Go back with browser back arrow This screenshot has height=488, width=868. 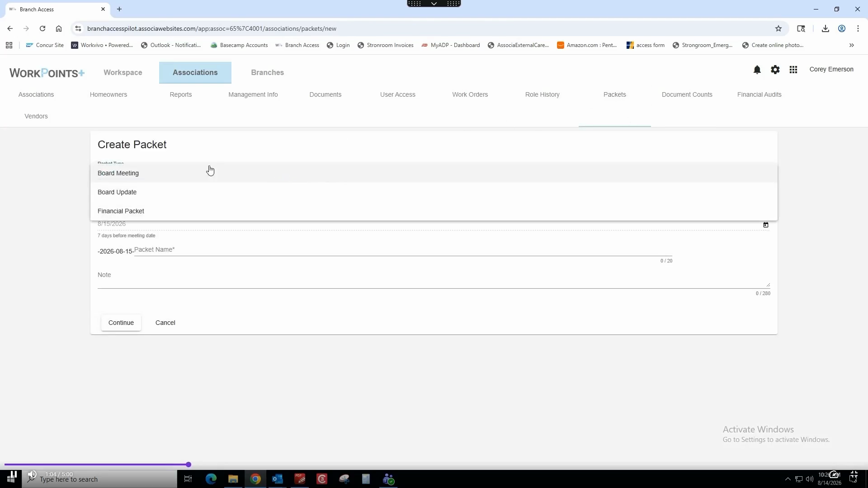(x=10, y=28)
